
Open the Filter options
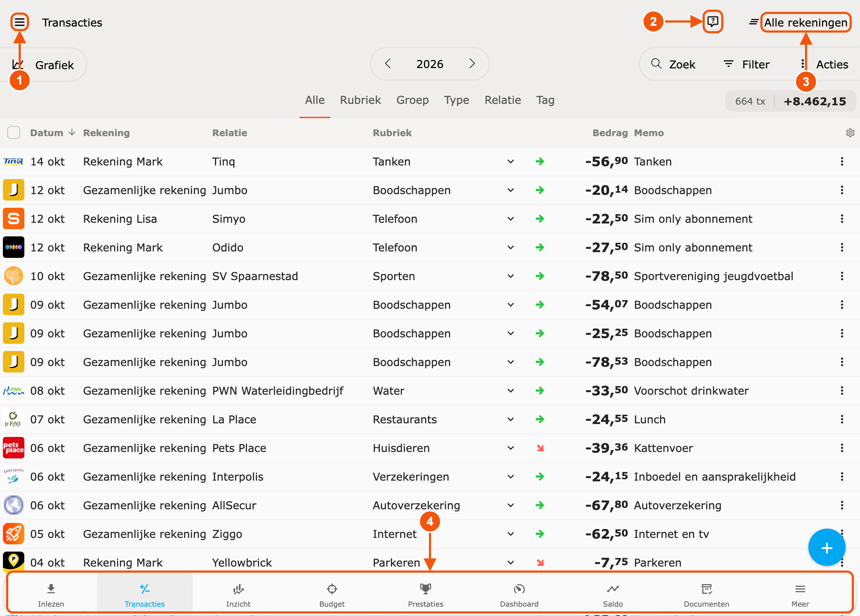point(746,64)
